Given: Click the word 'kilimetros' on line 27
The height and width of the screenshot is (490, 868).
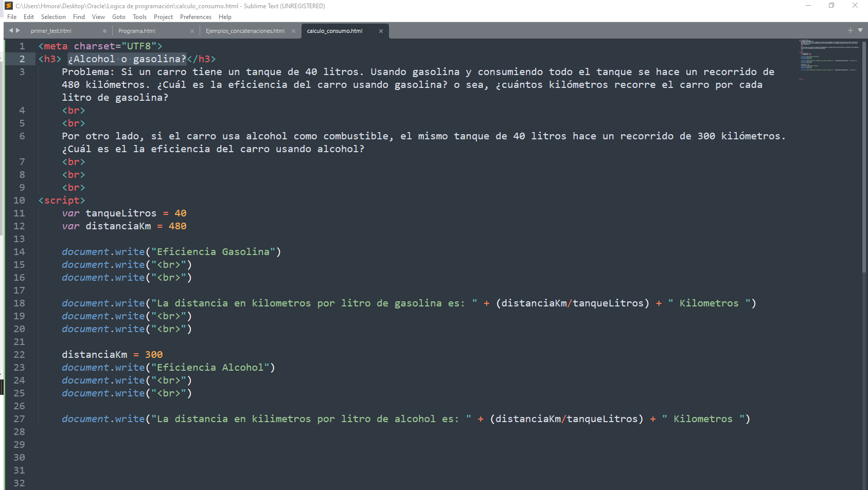Looking at the screenshot, I should tap(281, 419).
